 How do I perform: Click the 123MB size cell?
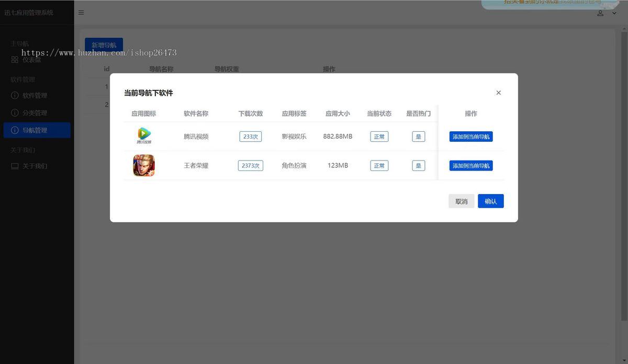coord(338,165)
